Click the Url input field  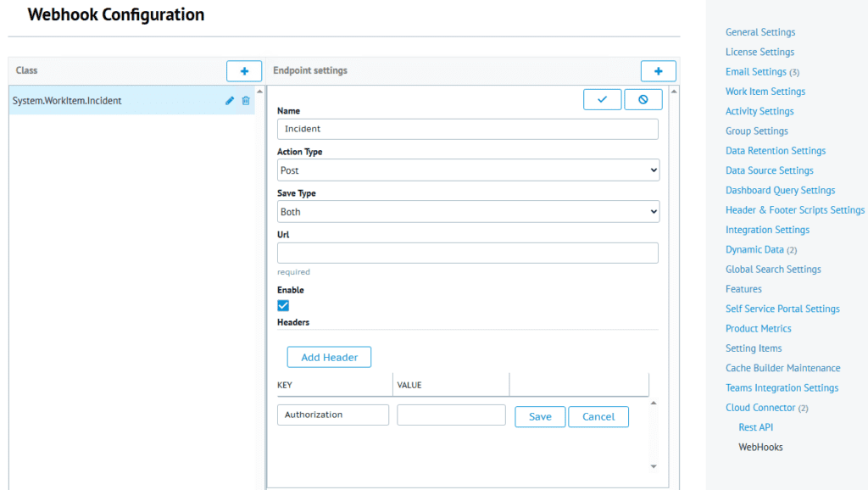click(468, 253)
